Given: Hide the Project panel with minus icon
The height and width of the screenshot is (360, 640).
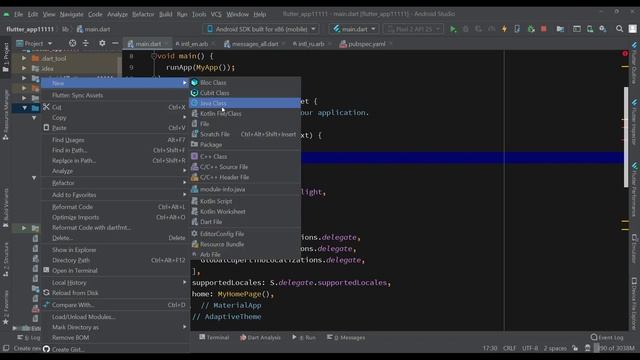Looking at the screenshot, I should tap(115, 43).
